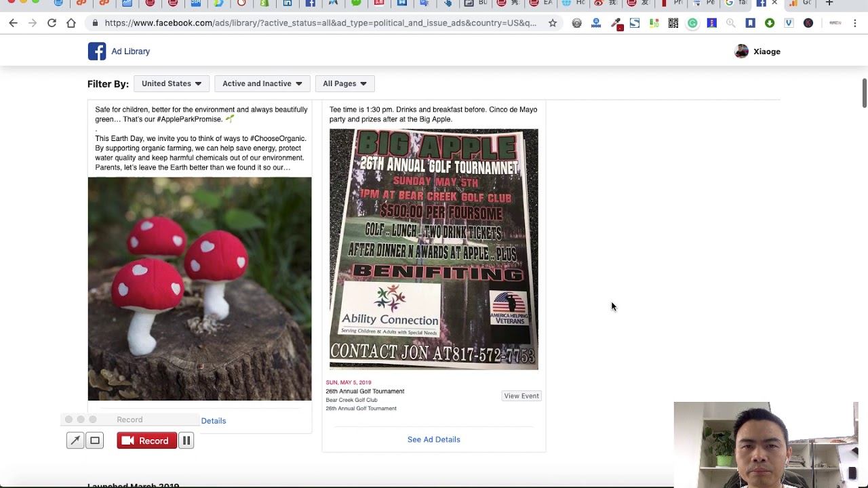Click the webcam video overlay

click(x=766, y=445)
